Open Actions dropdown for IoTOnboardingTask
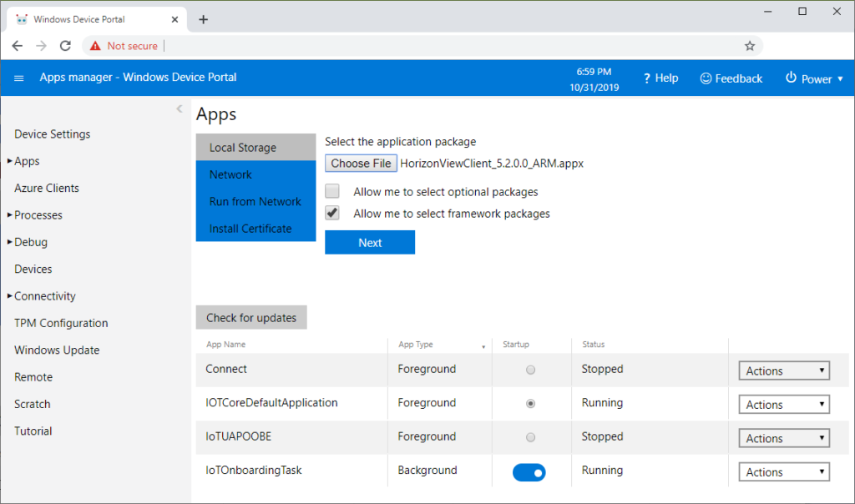The width and height of the screenshot is (855, 504). pyautogui.click(x=784, y=471)
